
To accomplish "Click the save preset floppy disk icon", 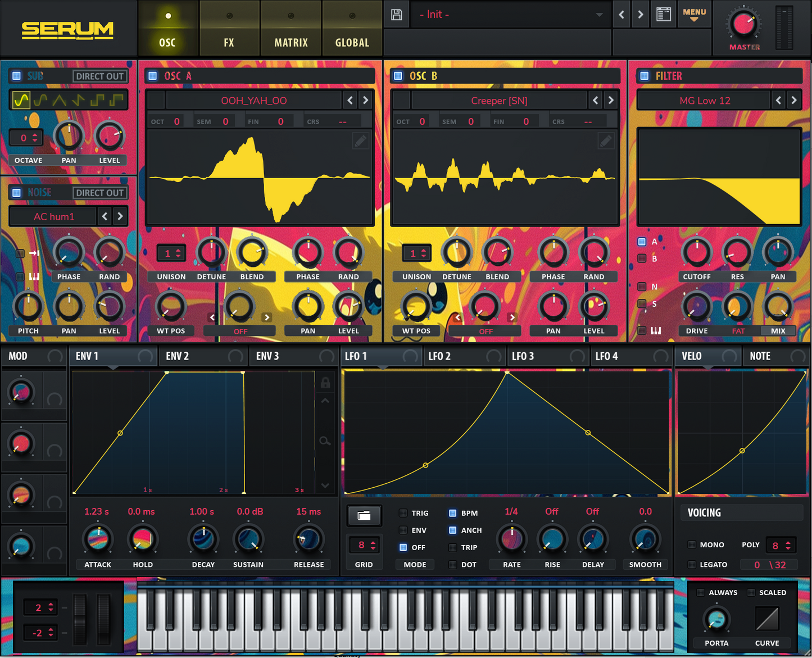I will point(397,15).
